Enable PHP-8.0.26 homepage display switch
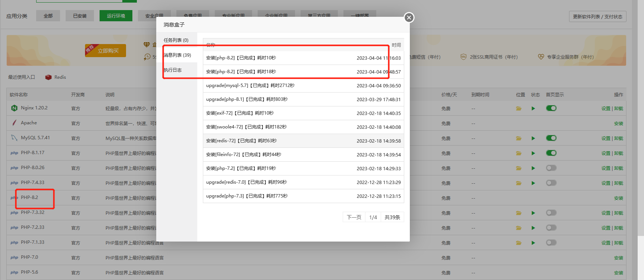 click(x=551, y=168)
